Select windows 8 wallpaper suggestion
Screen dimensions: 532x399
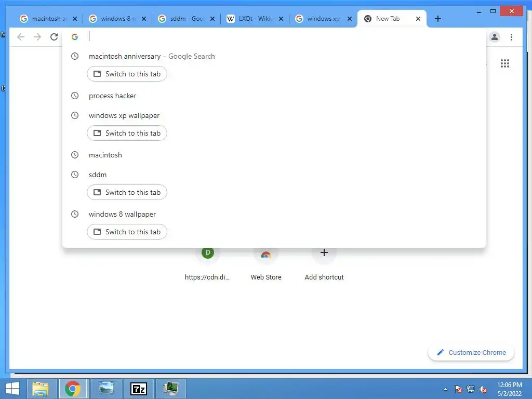click(274, 215)
